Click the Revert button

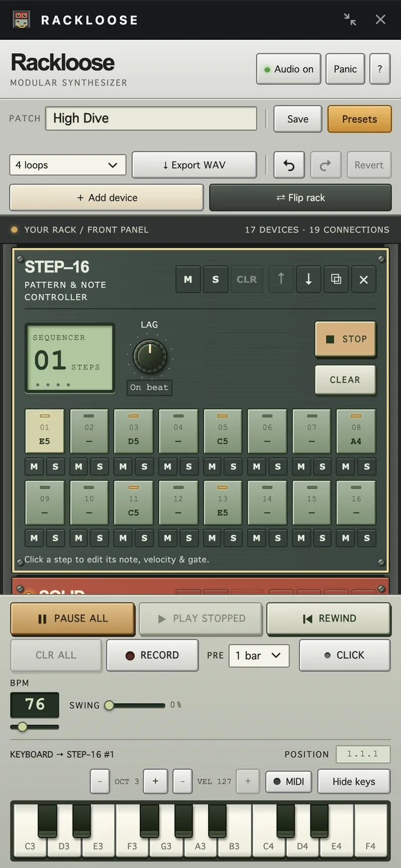coord(369,165)
